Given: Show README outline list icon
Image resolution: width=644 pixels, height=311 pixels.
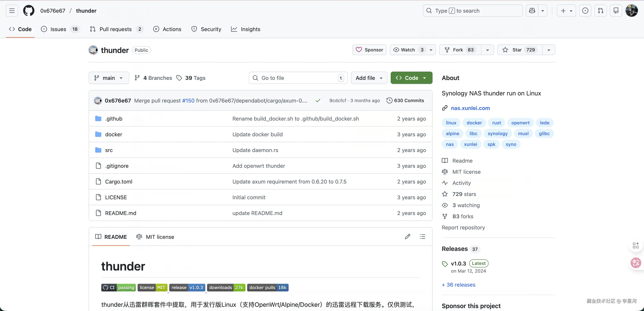Looking at the screenshot, I should tap(423, 237).
